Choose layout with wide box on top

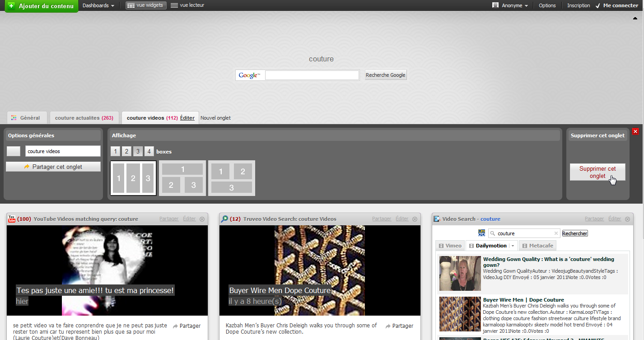pos(182,178)
